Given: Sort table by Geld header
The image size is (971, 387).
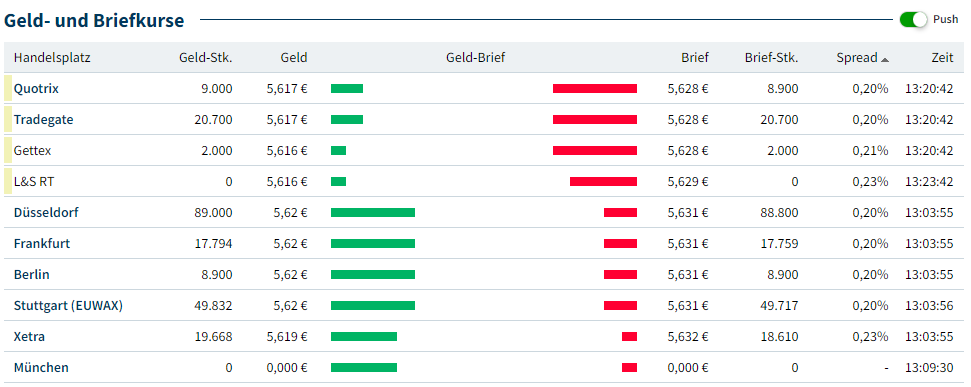Looking at the screenshot, I should [294, 58].
